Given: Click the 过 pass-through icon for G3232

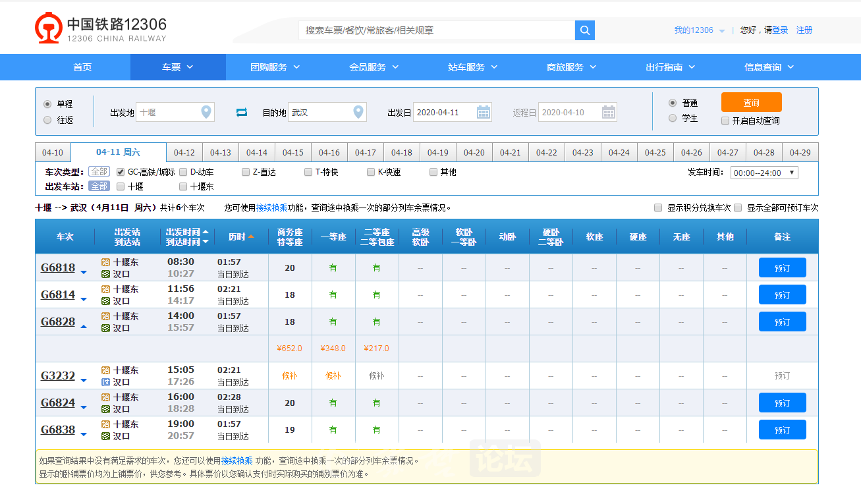Looking at the screenshot, I should (105, 381).
